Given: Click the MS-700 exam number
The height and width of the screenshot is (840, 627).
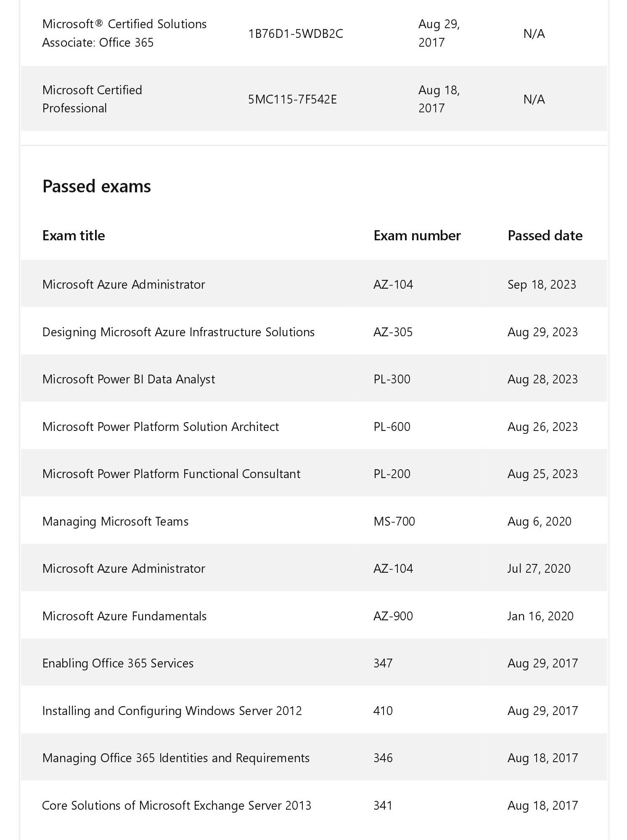Looking at the screenshot, I should click(394, 521).
